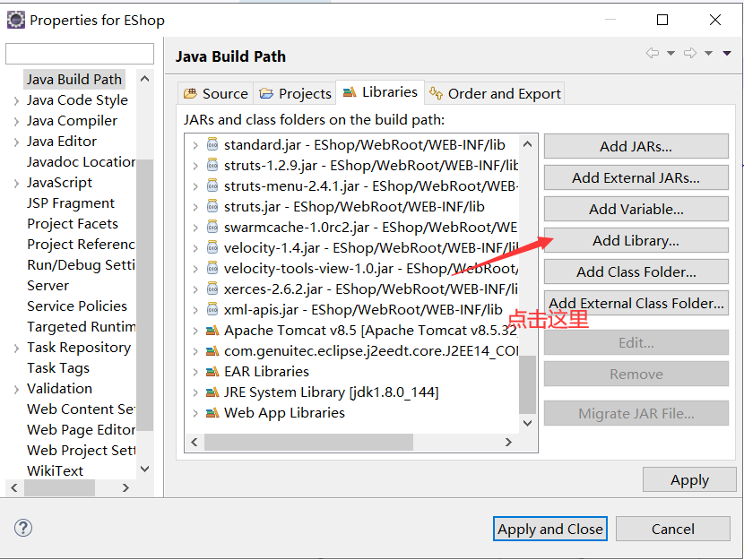Image resolution: width=744 pixels, height=560 pixels.
Task: Click the standard.jar jar icon
Action: tap(212, 145)
